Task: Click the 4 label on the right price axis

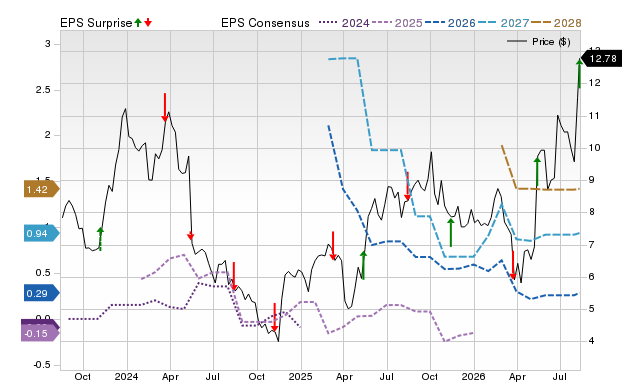Action: [591, 340]
